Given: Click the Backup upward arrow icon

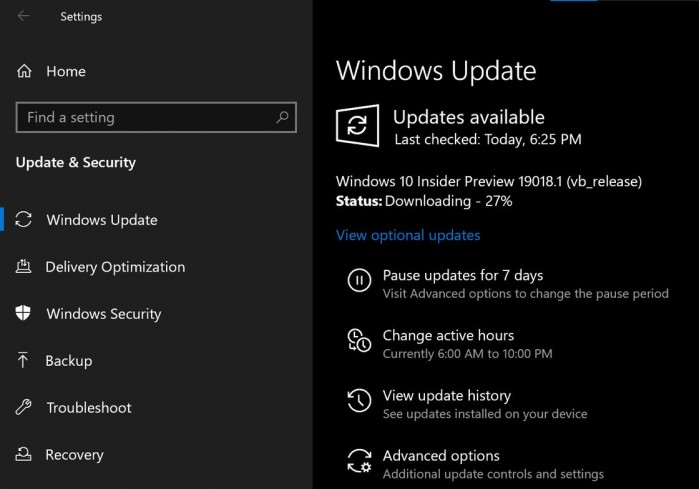Looking at the screenshot, I should coord(23,360).
